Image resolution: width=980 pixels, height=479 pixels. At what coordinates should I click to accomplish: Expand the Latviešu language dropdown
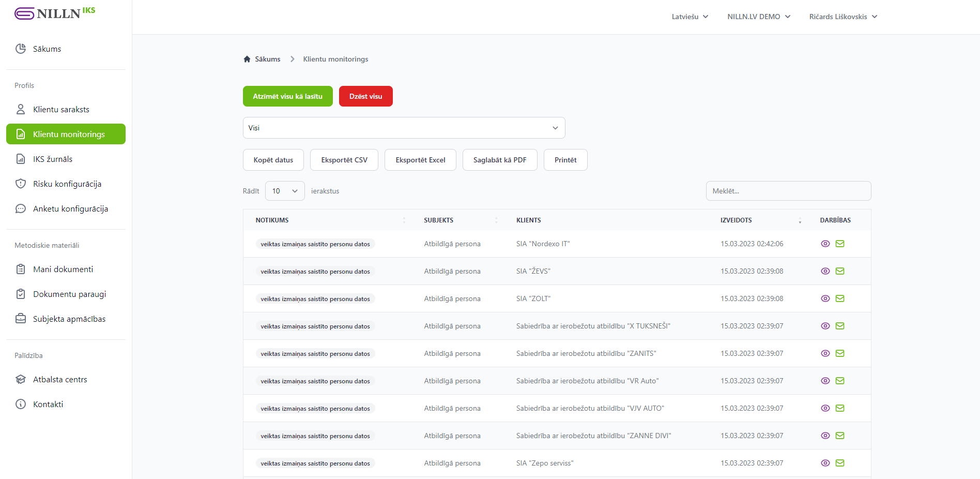(690, 17)
